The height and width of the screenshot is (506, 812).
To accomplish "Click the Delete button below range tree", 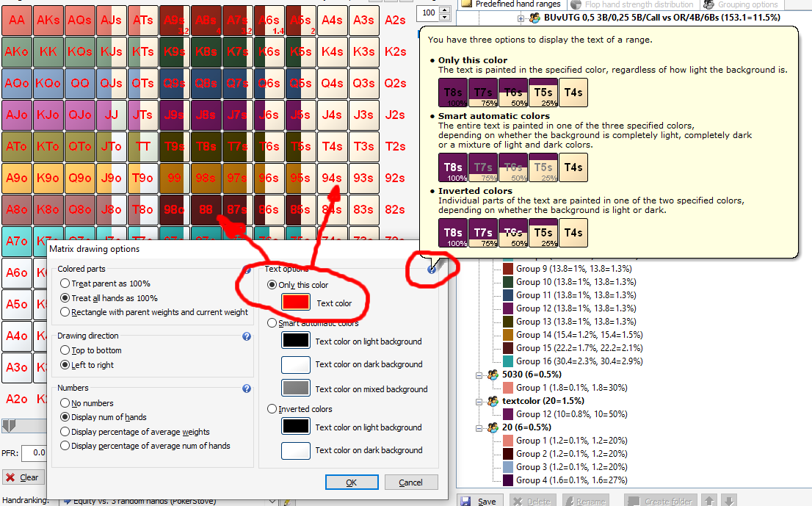I will tap(532, 501).
